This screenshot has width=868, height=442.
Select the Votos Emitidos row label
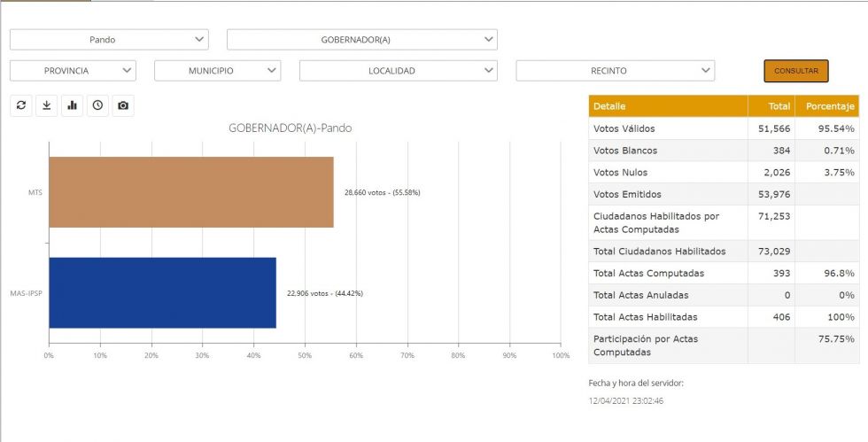coord(627,194)
